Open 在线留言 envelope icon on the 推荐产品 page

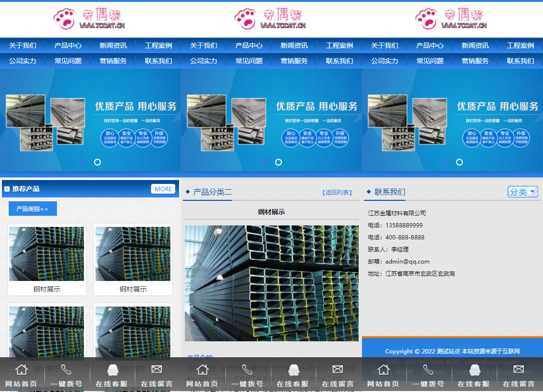point(156,369)
